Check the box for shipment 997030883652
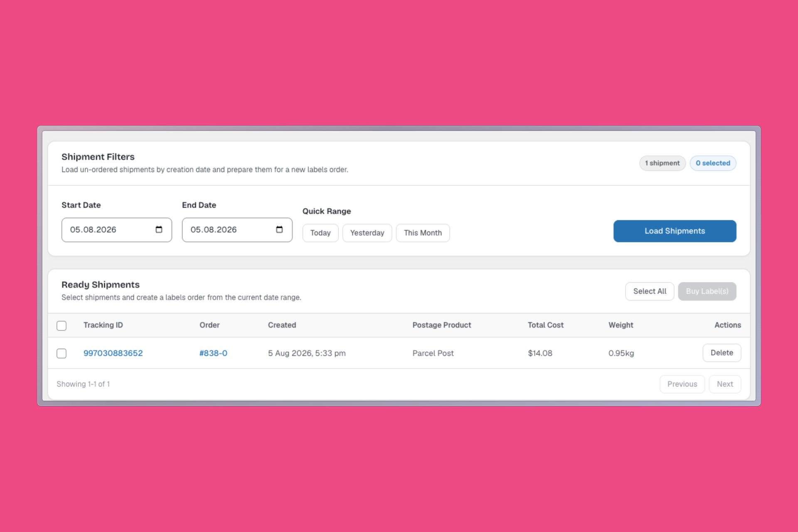The image size is (798, 532). pos(62,353)
